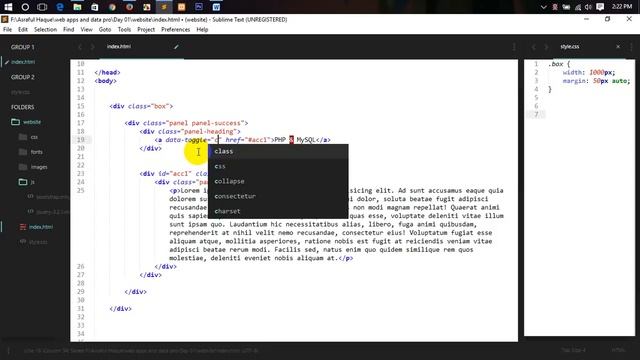The height and width of the screenshot is (360, 640).
Task: Select the style file under GROUP 2
Action: (20, 92)
